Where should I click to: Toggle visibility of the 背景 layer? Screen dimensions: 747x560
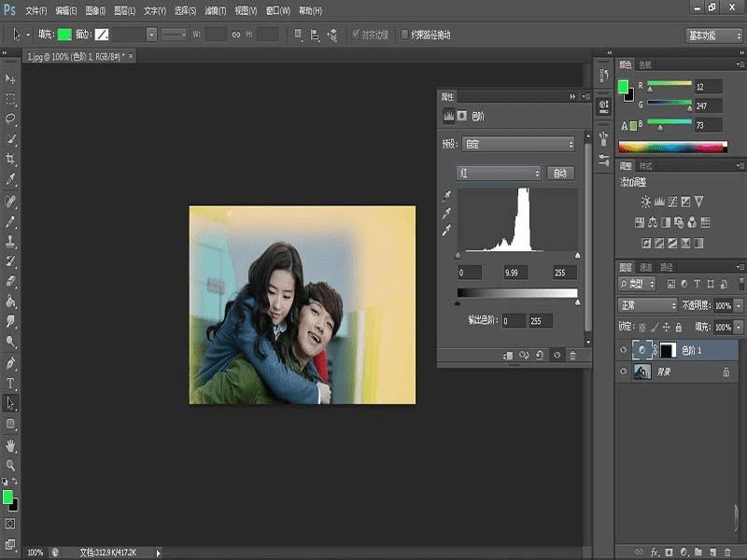pos(624,371)
